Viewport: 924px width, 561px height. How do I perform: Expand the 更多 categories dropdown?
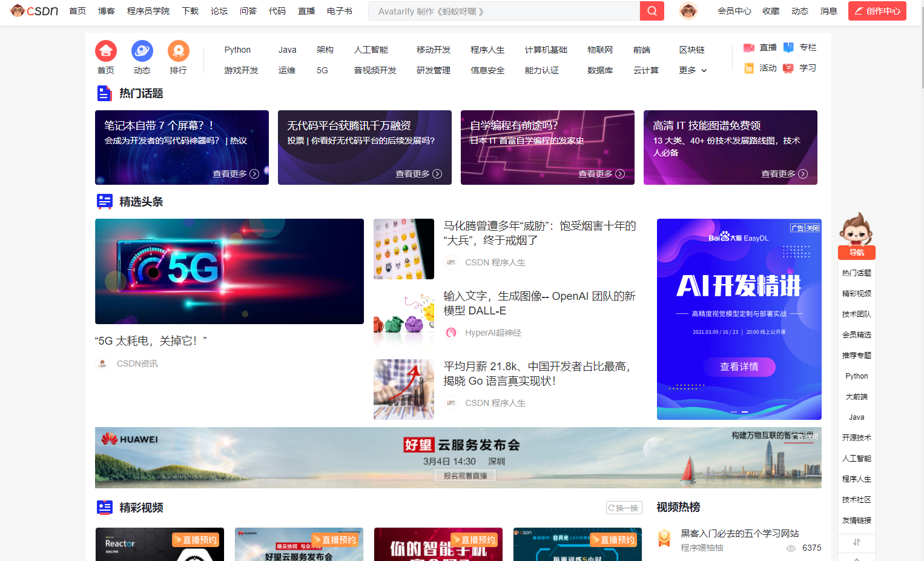(x=693, y=71)
